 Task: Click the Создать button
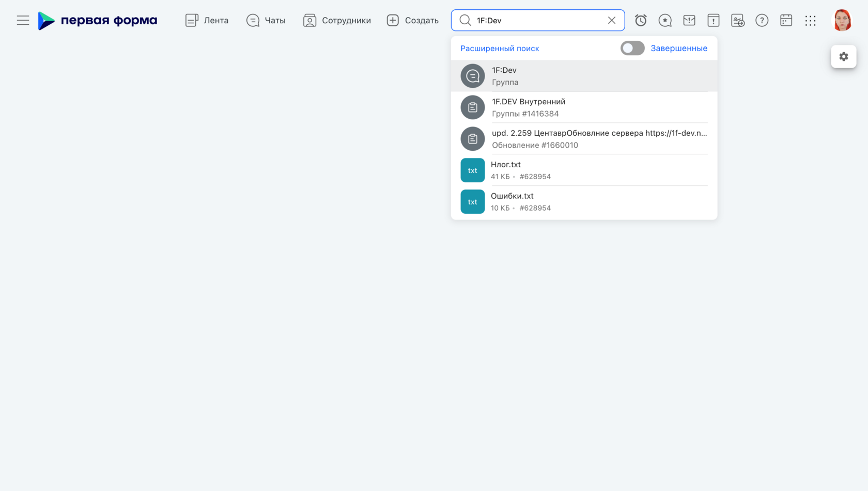point(412,20)
